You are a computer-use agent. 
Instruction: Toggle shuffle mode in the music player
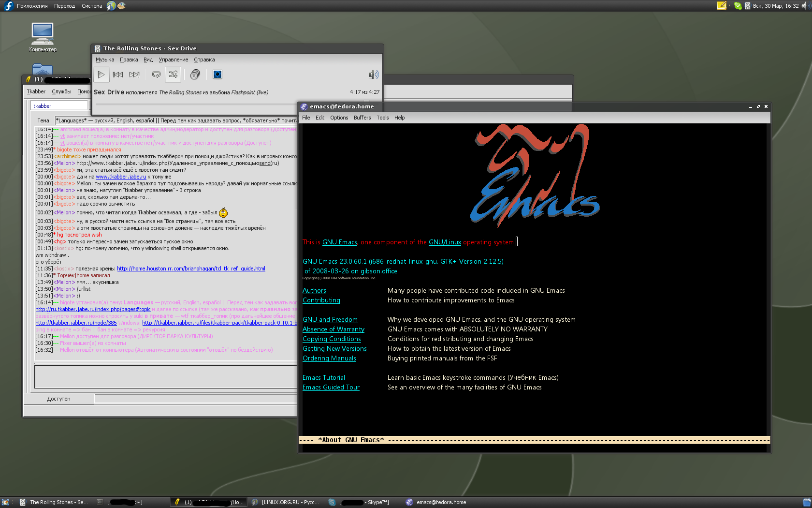(173, 75)
